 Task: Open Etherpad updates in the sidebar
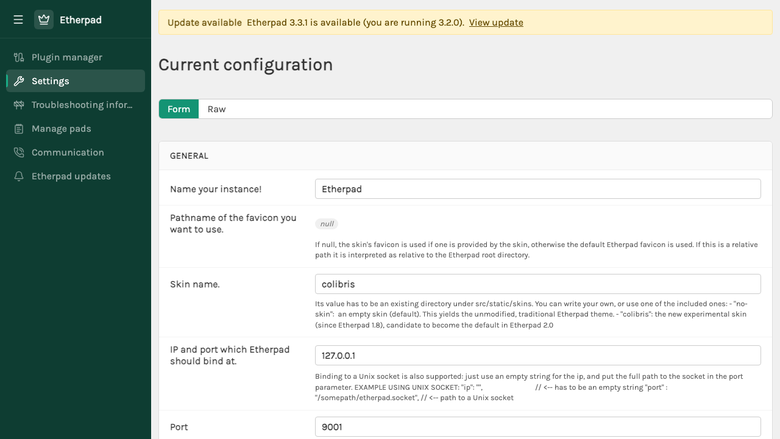click(x=76, y=176)
